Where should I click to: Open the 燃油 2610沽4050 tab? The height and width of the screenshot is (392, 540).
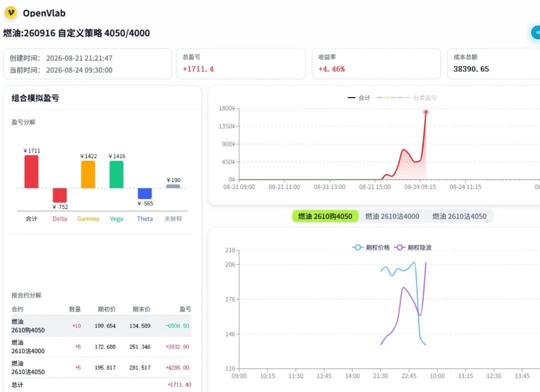[x=459, y=216]
